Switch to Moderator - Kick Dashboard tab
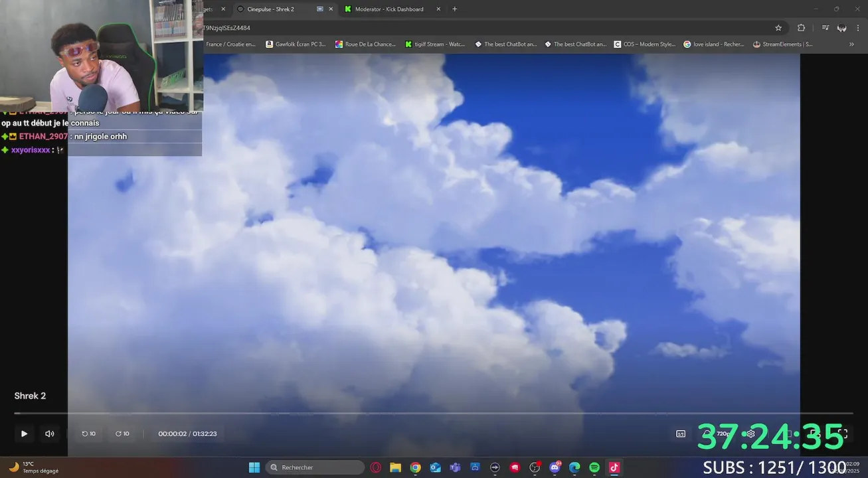This screenshot has height=478, width=868. (x=389, y=9)
